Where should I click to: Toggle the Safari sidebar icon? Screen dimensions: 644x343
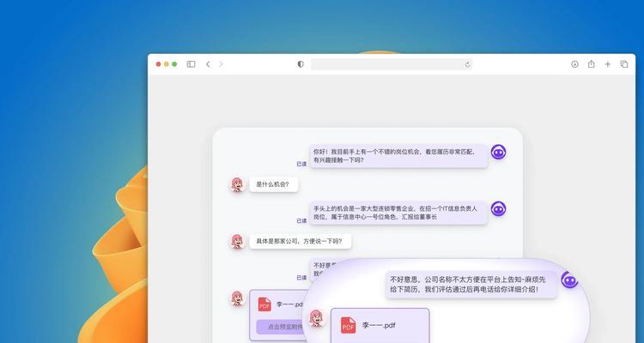[x=191, y=64]
